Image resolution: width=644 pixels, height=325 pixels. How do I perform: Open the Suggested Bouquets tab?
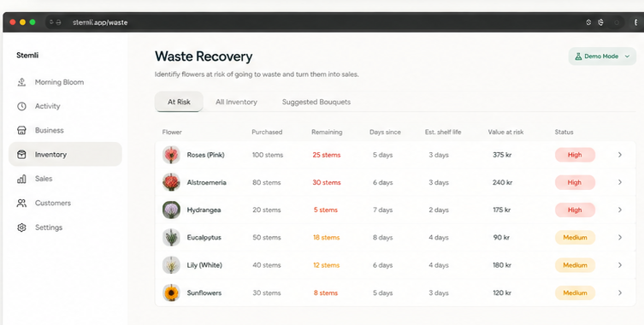316,102
